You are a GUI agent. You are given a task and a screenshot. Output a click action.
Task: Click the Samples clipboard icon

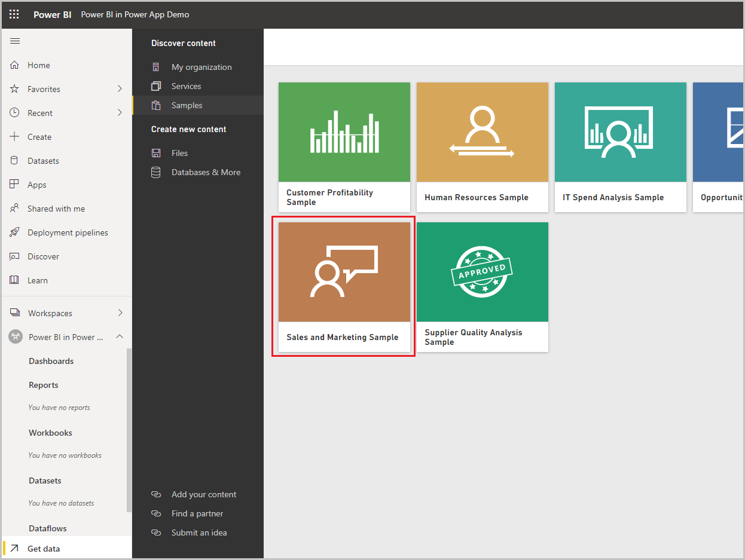[x=156, y=105]
